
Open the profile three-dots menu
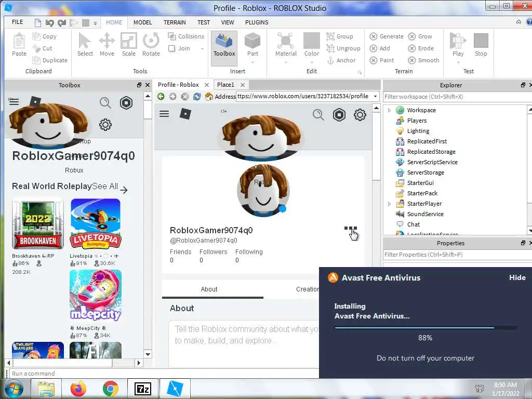click(351, 229)
